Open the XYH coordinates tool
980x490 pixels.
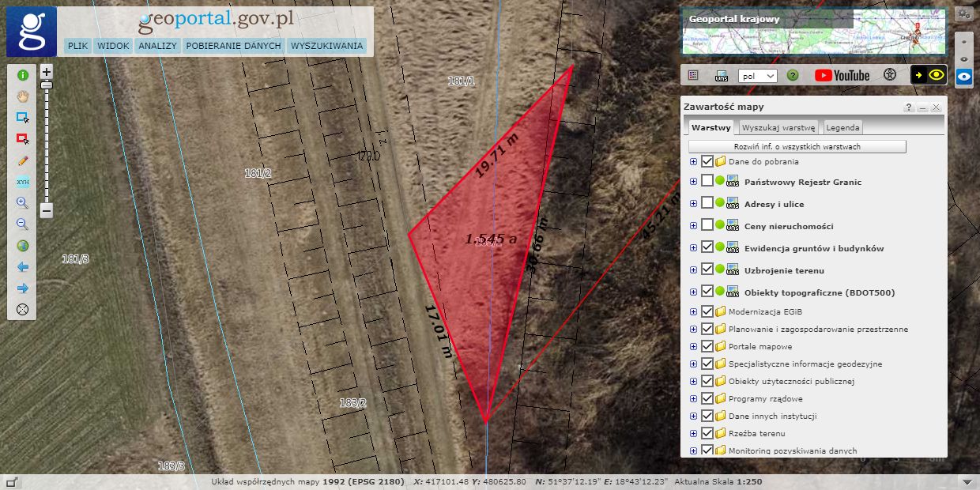[x=22, y=182]
